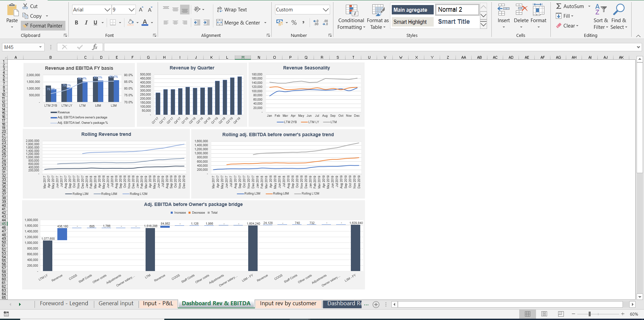Click the accounting number format icon

click(x=279, y=22)
